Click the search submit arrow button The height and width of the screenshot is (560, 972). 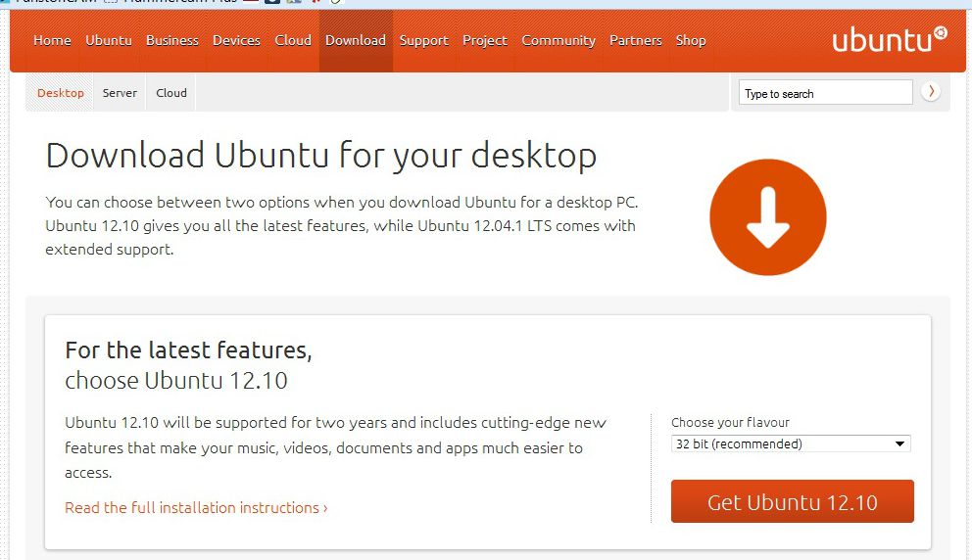click(931, 92)
